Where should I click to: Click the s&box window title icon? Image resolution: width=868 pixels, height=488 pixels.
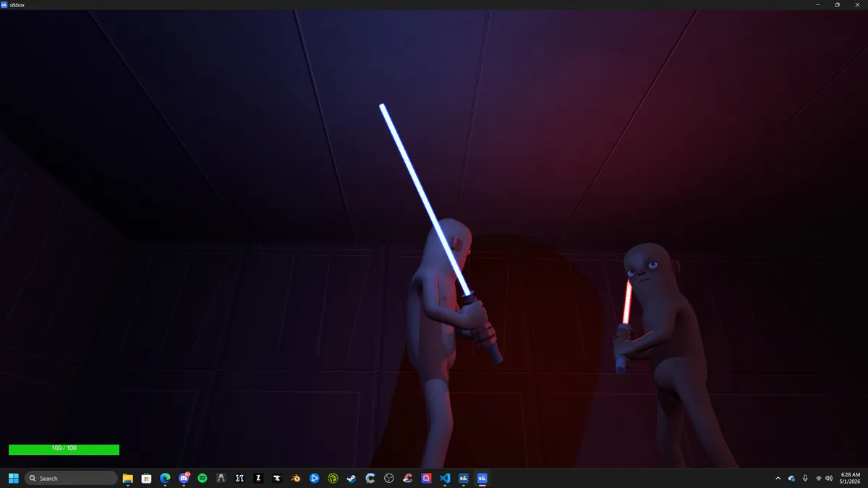(x=4, y=4)
